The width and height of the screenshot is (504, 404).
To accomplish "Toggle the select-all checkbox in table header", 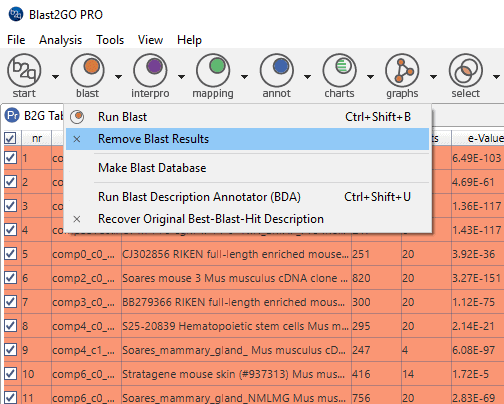I will point(10,138).
